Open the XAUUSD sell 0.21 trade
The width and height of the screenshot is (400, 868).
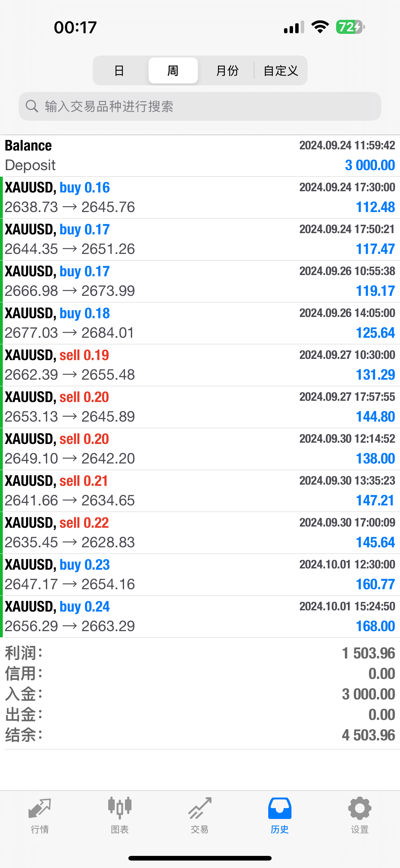click(200, 491)
